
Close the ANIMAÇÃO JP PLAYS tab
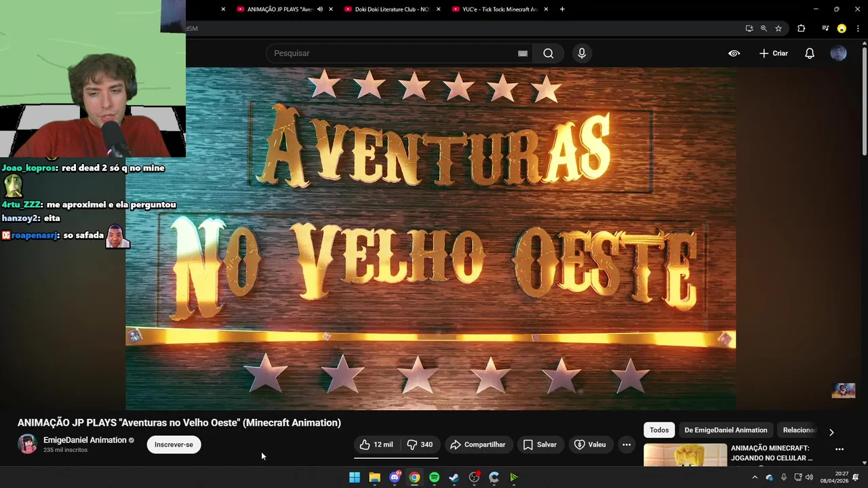[331, 9]
